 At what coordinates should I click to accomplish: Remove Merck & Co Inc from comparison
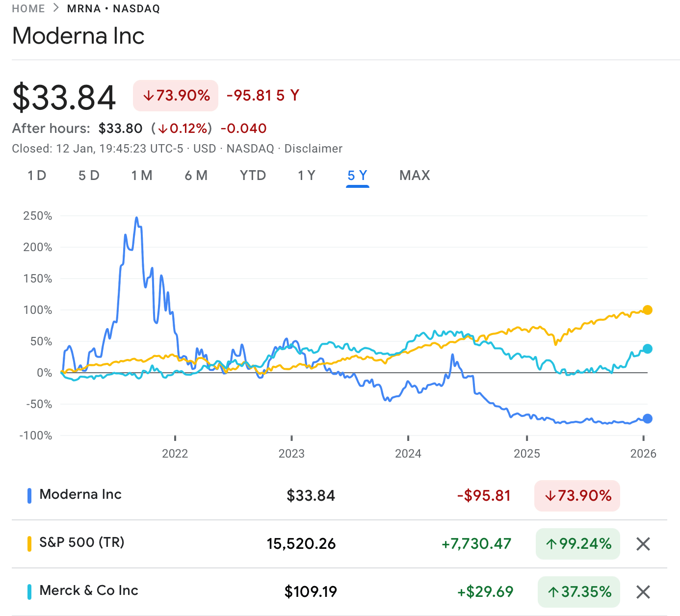(x=643, y=592)
